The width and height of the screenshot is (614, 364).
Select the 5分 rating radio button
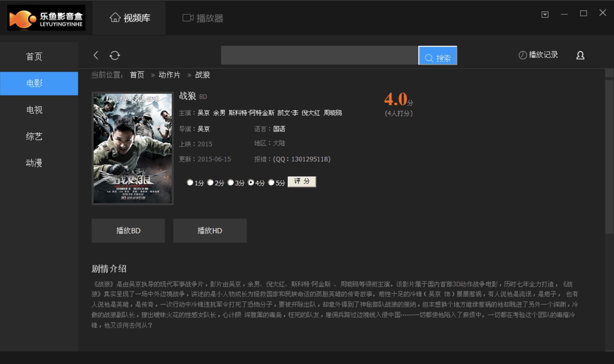point(271,182)
